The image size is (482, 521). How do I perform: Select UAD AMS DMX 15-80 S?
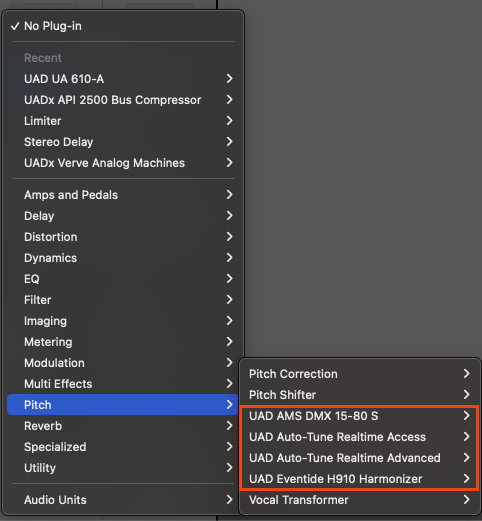click(360, 416)
